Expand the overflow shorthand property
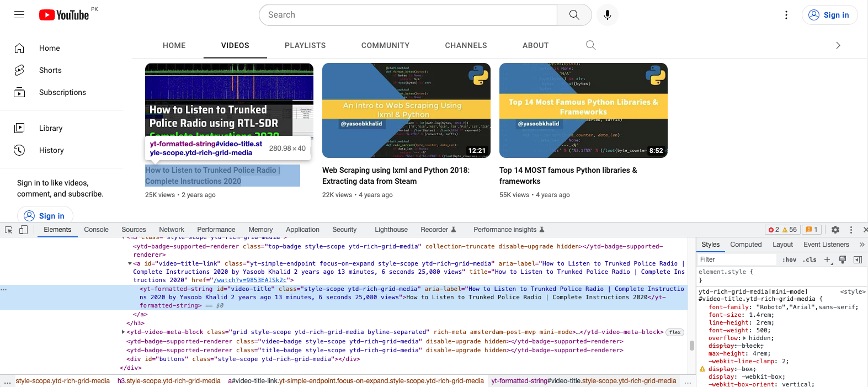The width and height of the screenshot is (868, 387). [744, 338]
